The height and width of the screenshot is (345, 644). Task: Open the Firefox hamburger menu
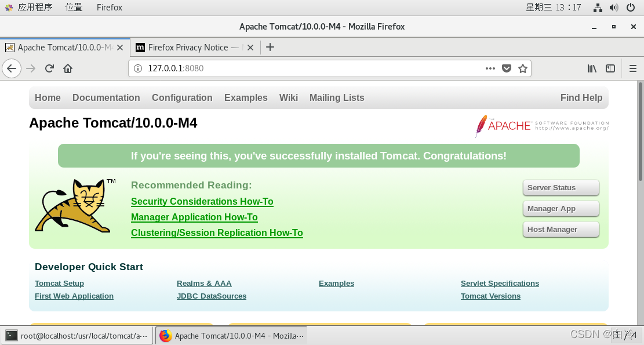click(x=633, y=68)
